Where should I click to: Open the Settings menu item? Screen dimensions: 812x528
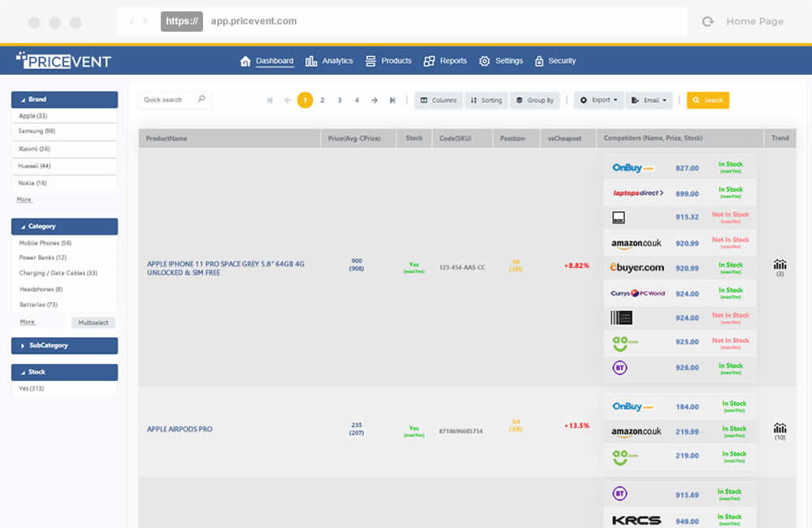[x=509, y=61]
